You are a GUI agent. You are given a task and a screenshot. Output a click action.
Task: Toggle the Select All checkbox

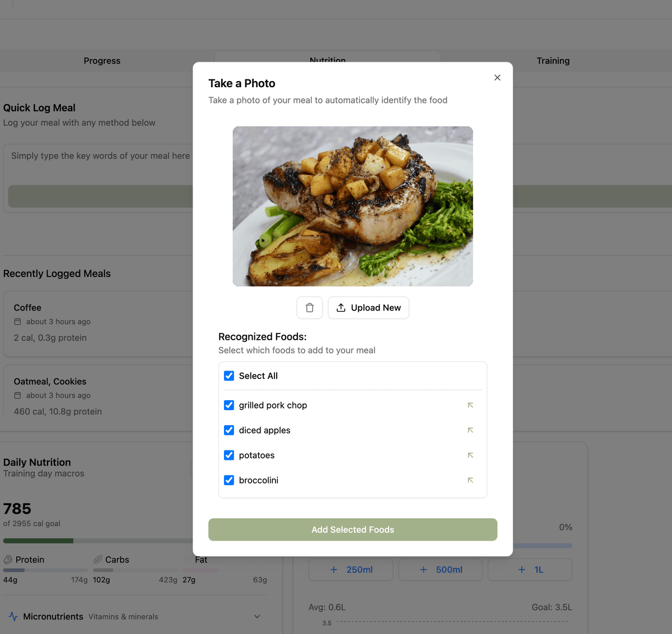(x=229, y=376)
